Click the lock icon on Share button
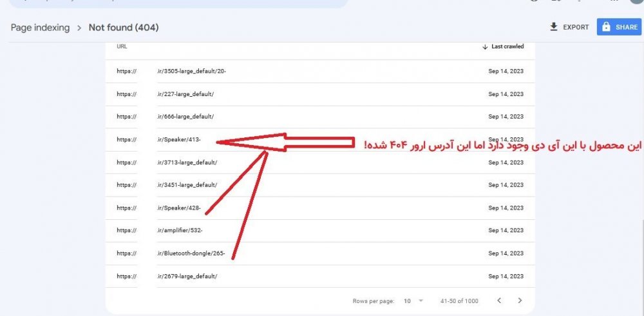The width and height of the screenshot is (644, 316). (x=606, y=27)
